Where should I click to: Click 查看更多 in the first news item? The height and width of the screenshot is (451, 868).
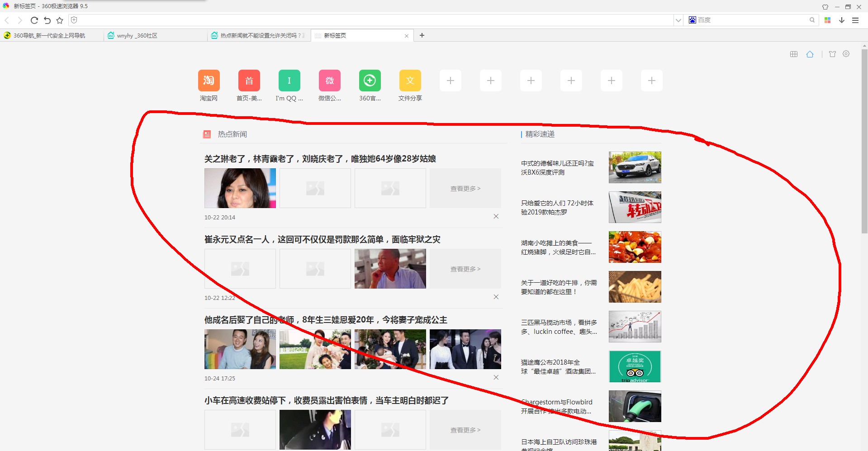click(x=465, y=189)
